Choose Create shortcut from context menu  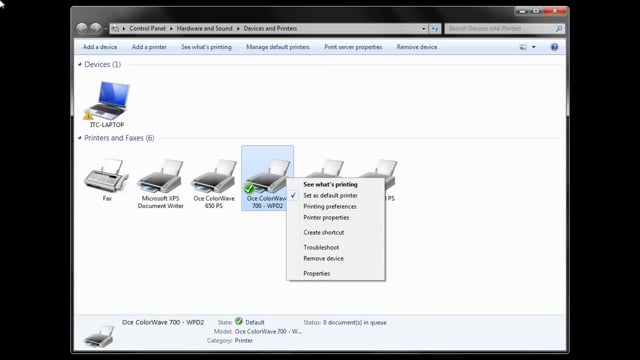pos(336,232)
